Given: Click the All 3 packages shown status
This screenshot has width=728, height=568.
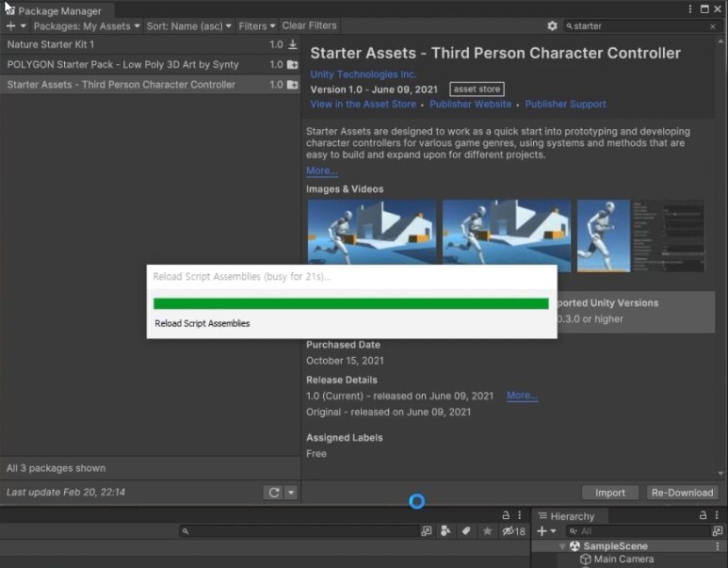Looking at the screenshot, I should (x=56, y=468).
